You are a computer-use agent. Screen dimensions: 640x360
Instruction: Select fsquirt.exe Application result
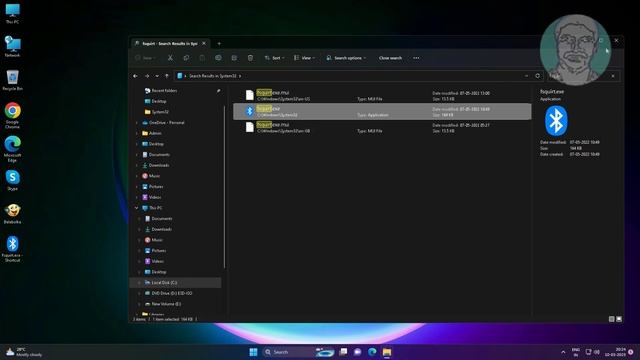tap(382, 112)
